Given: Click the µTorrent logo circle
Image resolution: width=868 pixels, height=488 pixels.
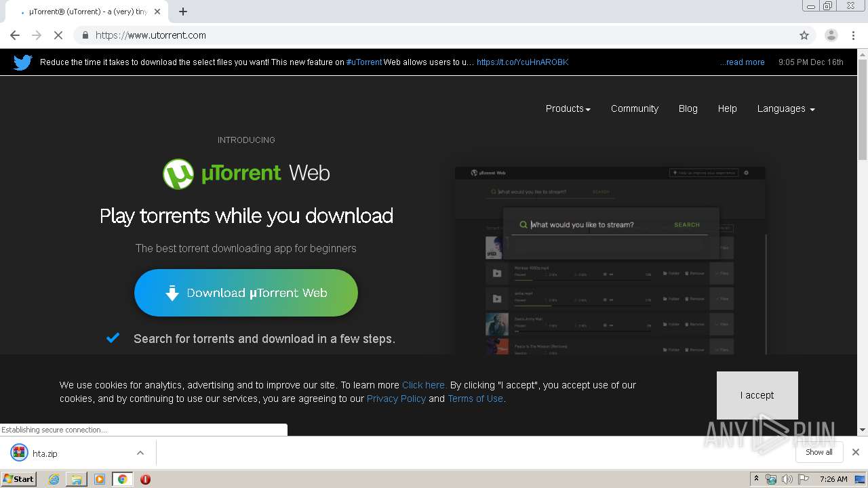Looking at the screenshot, I should 178,174.
